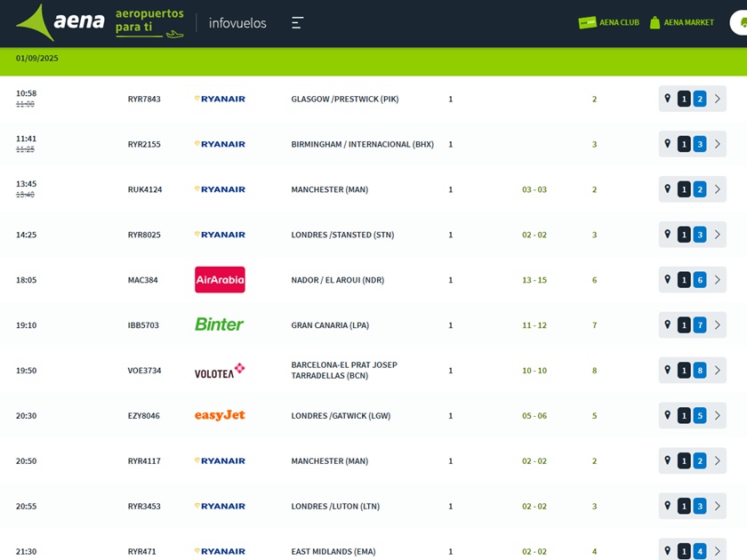The height and width of the screenshot is (560, 747).
Task: Click the white truck button in header
Action: pyautogui.click(x=739, y=23)
